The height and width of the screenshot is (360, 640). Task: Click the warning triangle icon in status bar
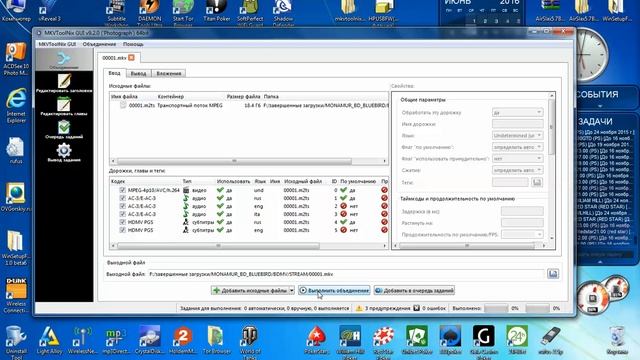point(359,308)
